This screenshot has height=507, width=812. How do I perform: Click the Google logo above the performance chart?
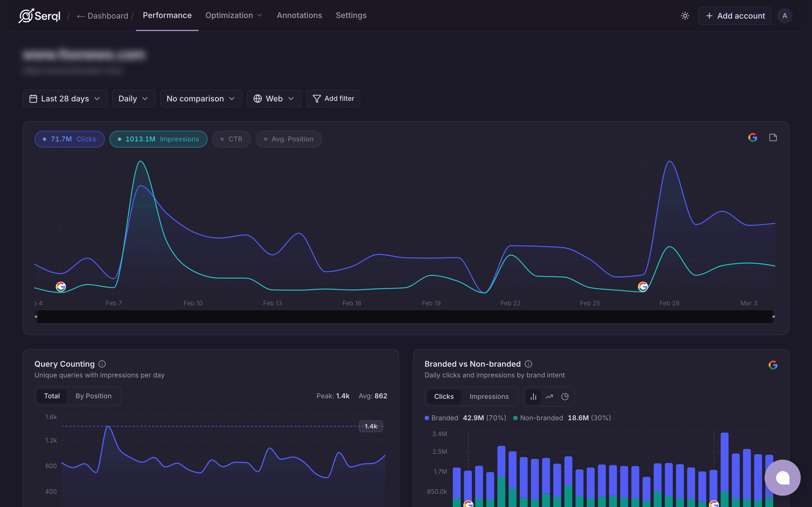pos(753,137)
